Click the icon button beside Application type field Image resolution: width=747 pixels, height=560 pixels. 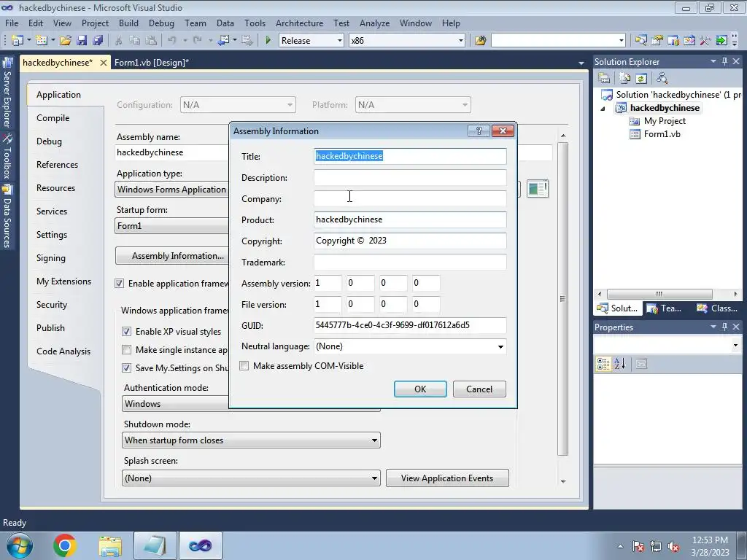pos(538,189)
